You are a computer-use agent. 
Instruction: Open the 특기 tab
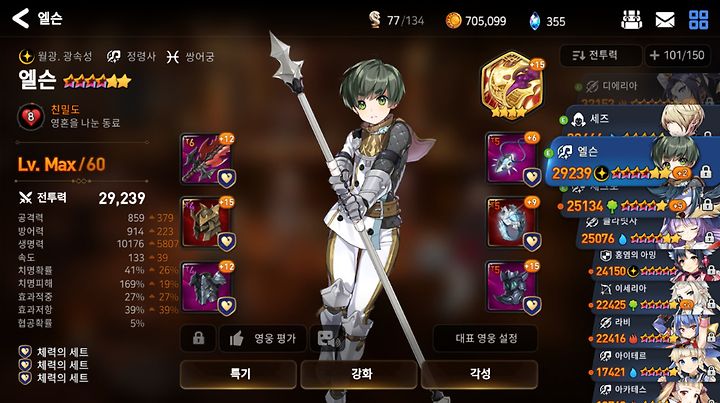pos(239,374)
